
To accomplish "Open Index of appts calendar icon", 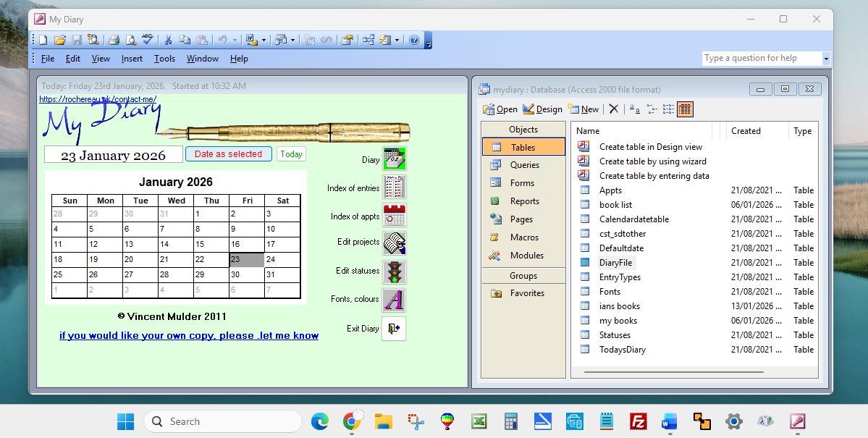I will pyautogui.click(x=394, y=216).
